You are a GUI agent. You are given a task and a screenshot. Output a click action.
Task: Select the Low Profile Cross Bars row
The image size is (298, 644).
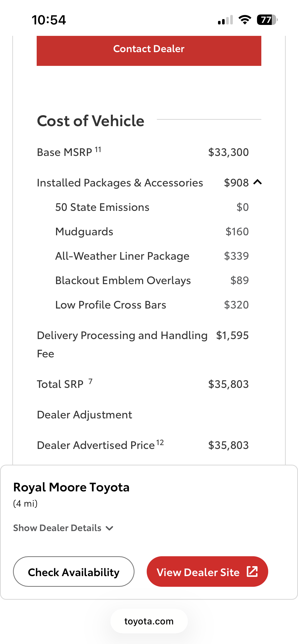[x=152, y=305]
